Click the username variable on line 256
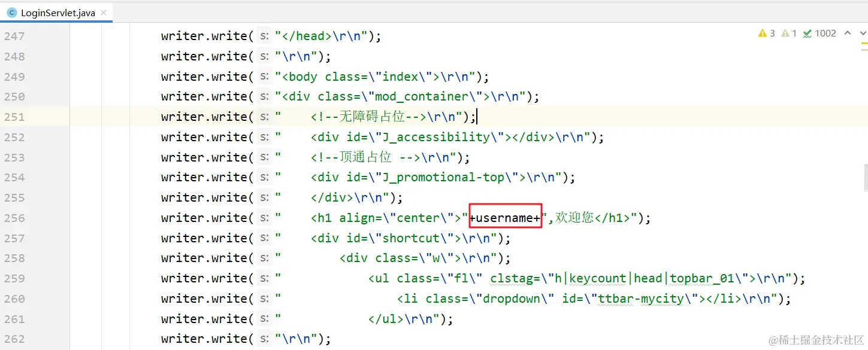Image resolution: width=868 pixels, height=350 pixels. click(x=504, y=218)
